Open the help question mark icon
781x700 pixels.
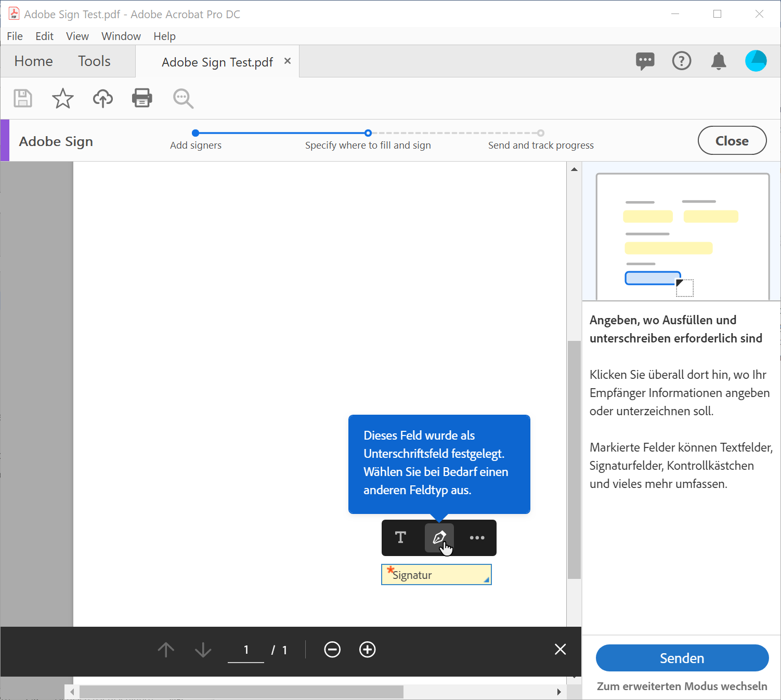click(682, 61)
